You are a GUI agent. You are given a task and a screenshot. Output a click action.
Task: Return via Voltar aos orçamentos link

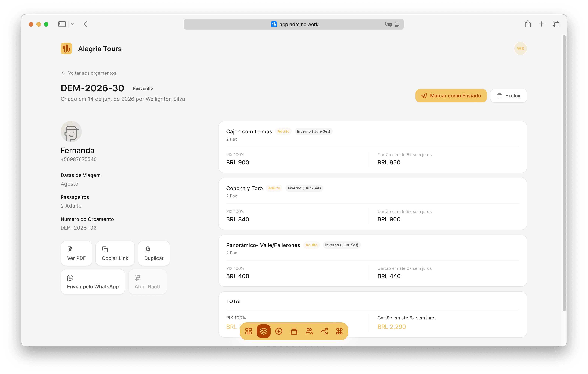(x=88, y=73)
